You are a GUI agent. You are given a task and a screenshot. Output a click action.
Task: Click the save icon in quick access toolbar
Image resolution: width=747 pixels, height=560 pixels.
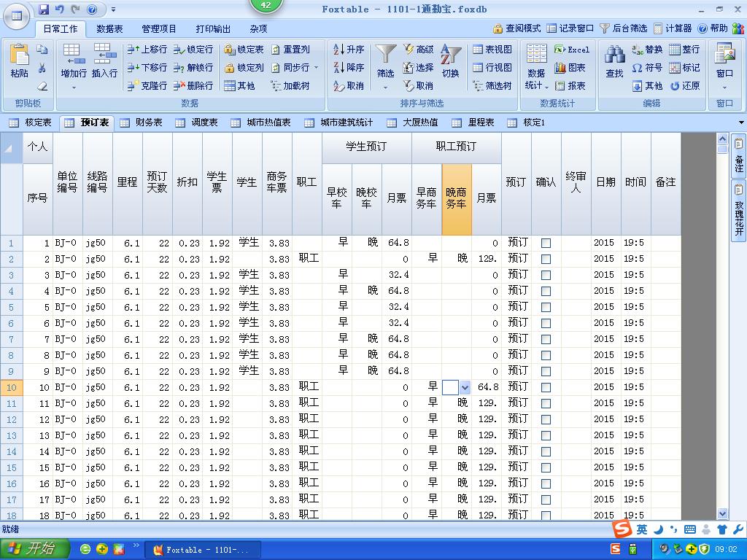[43, 9]
